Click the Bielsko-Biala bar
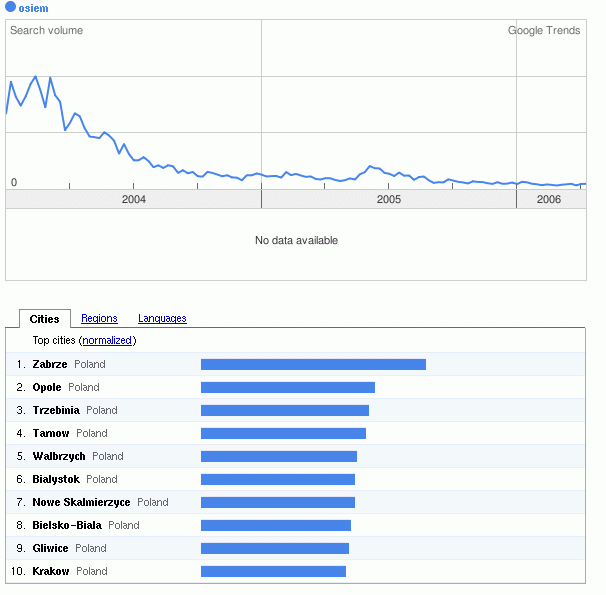 276,525
